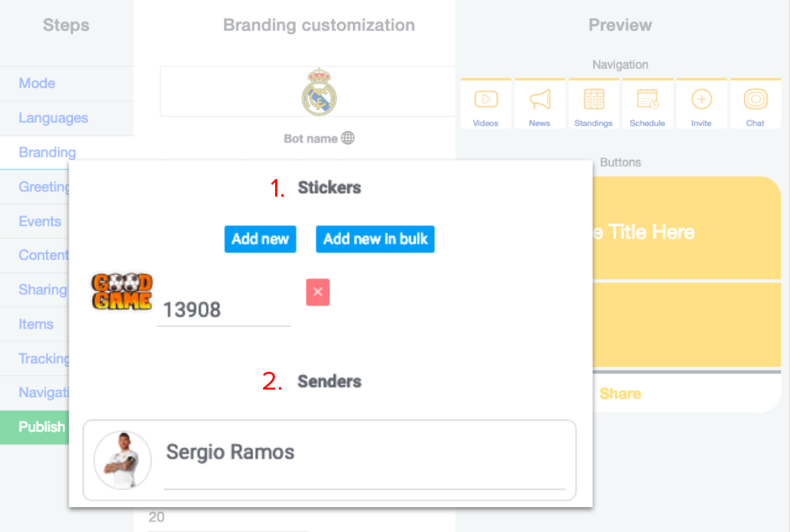Screen dimensions: 790x532
Task: Click the sticker ID field 13908
Action: pyautogui.click(x=223, y=310)
